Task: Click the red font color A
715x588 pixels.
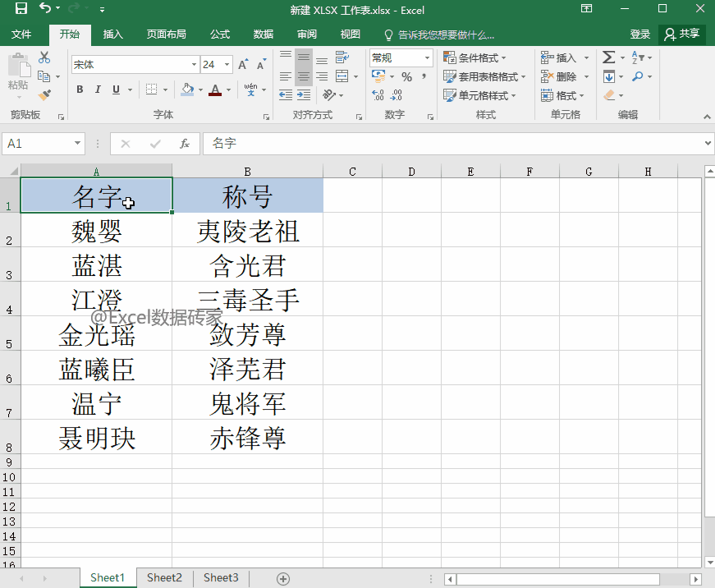Action: [215, 90]
